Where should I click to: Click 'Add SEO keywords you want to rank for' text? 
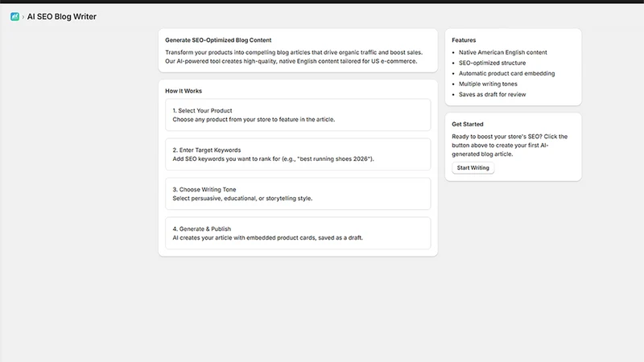click(x=273, y=158)
